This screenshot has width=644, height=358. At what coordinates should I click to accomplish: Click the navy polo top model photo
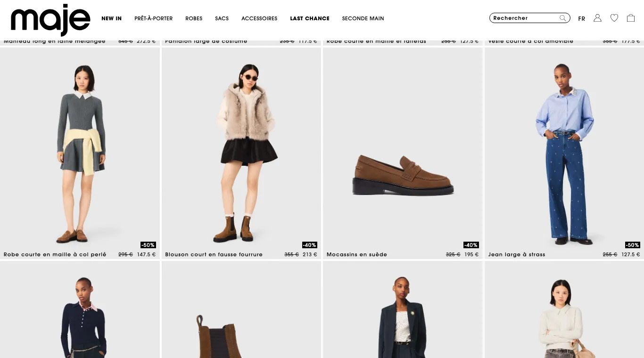click(80, 309)
